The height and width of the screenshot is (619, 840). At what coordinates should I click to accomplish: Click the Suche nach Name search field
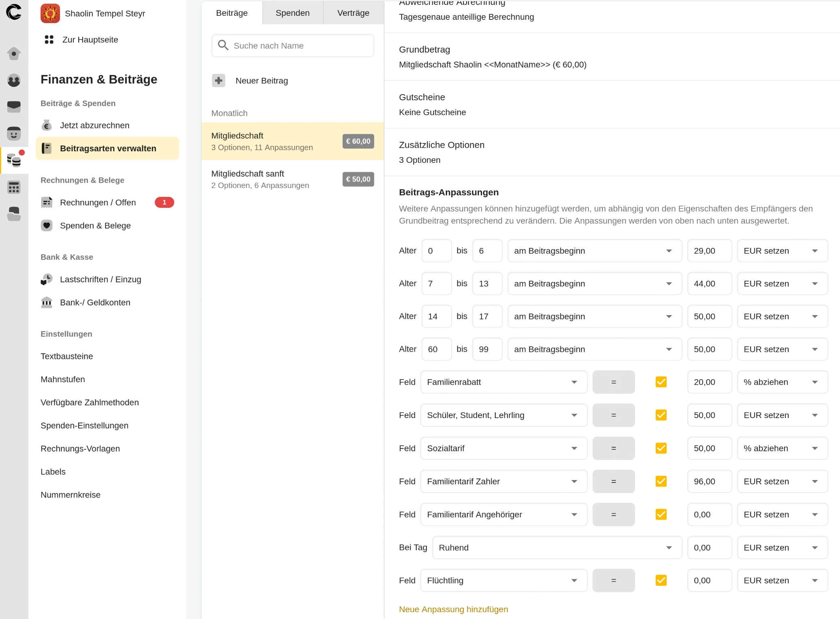tap(292, 46)
